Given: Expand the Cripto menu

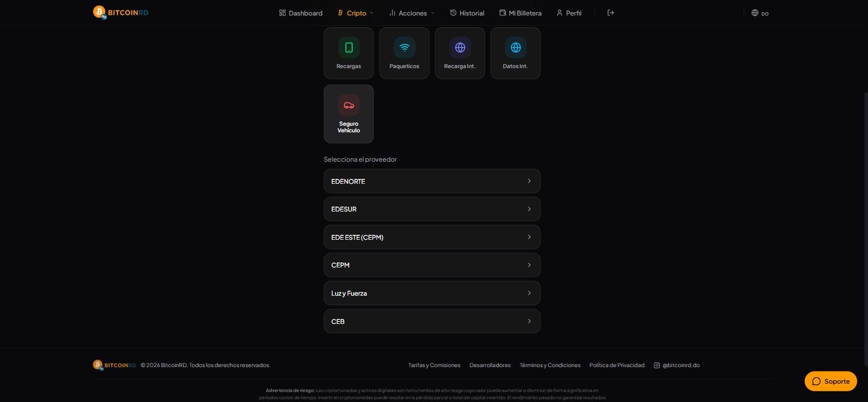Looking at the screenshot, I should (355, 13).
